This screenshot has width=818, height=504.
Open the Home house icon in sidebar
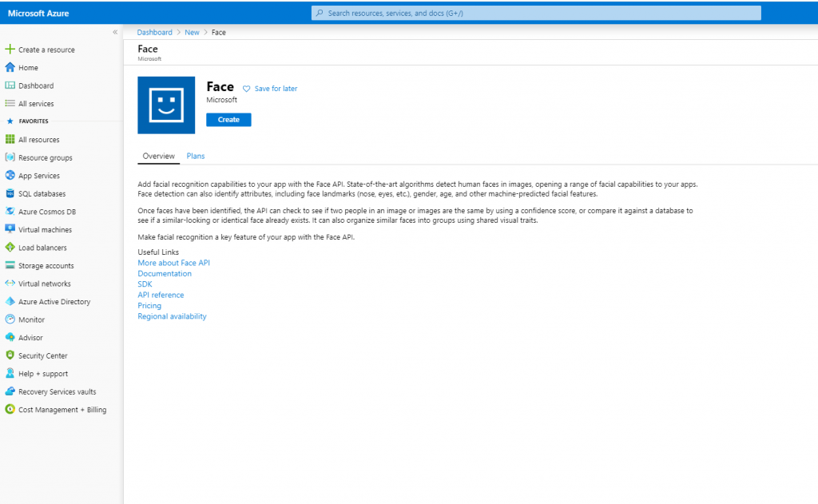10,67
